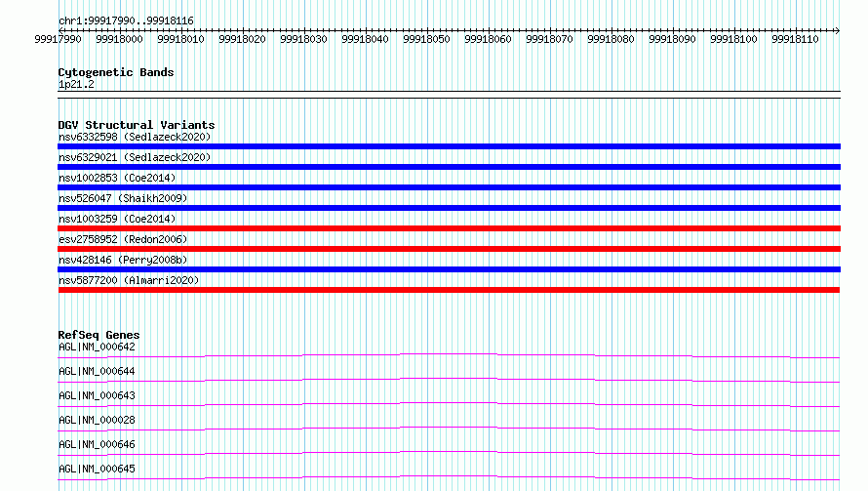Click nsv428146 (Perry2008b) label
The height and width of the screenshot is (491, 868).
click(x=123, y=260)
